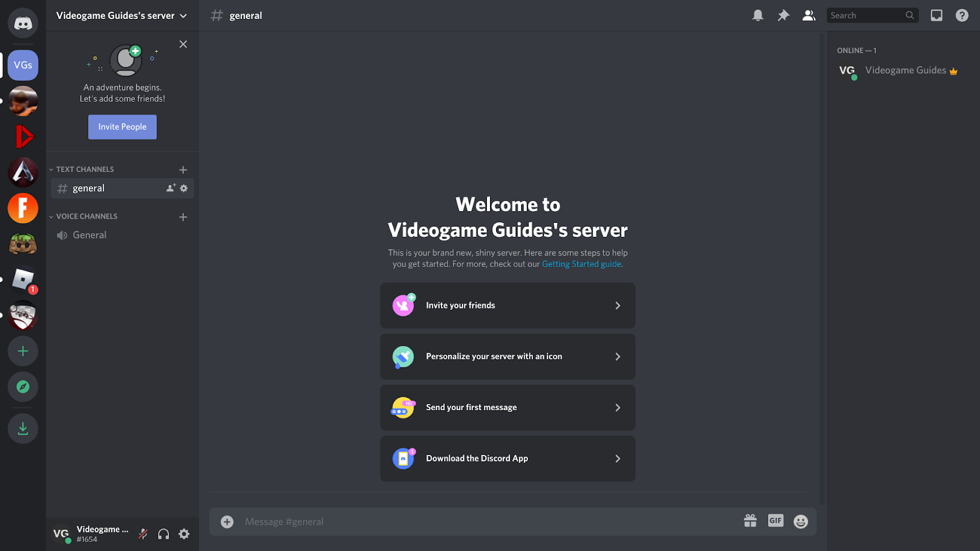Open the orange F server icon

pos(23,208)
